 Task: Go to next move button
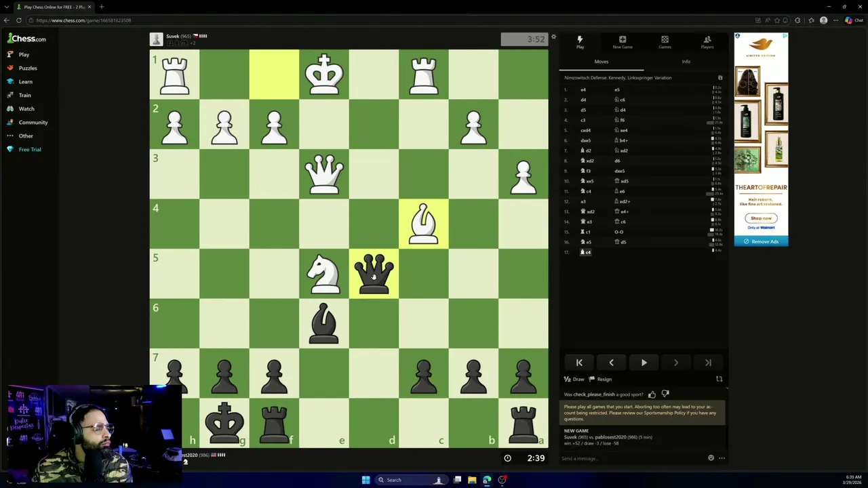pos(675,363)
